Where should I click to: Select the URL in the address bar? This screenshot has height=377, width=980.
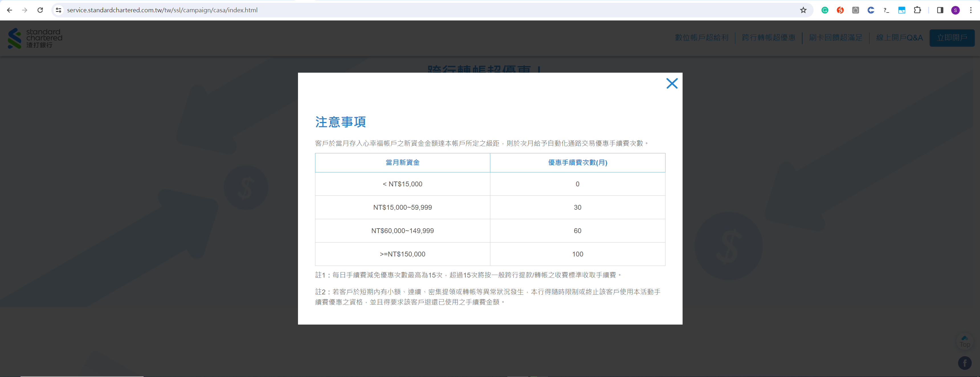162,10
